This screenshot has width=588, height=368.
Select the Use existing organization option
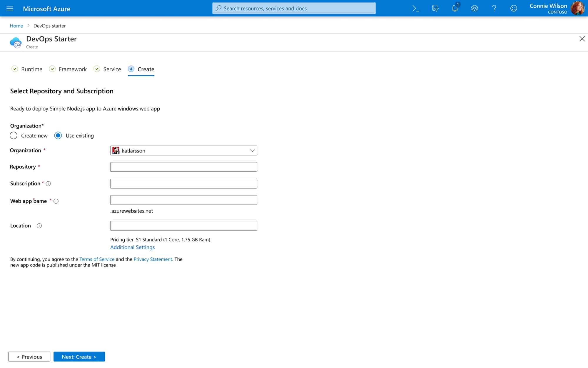point(58,135)
